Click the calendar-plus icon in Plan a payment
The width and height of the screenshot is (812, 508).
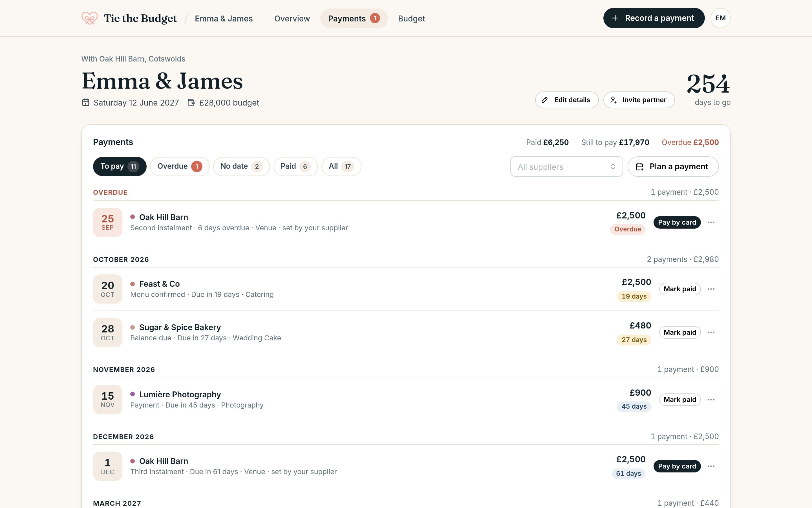tap(639, 167)
